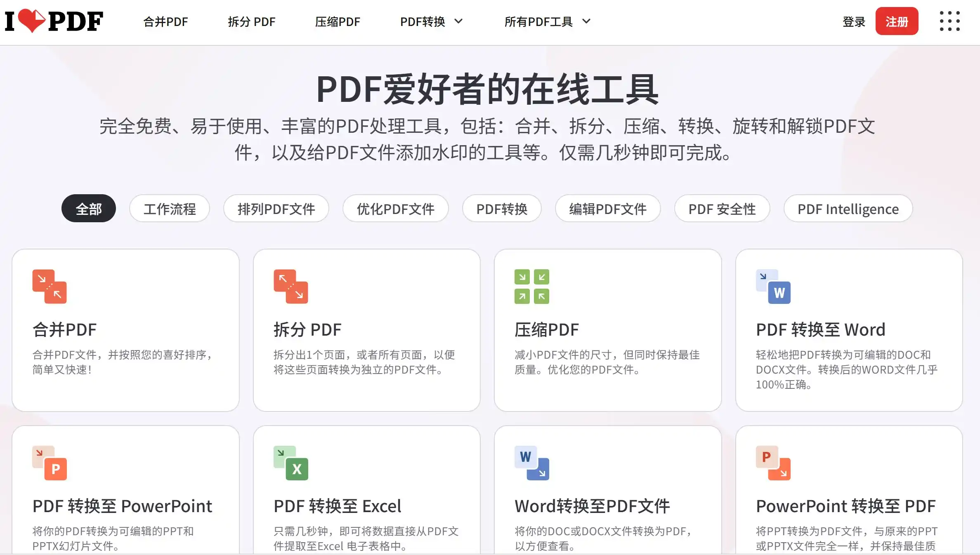Screen dimensions: 980x555
Task: Click the text '合并PDF文件，并按照您的喜好排序'
Action: pyautogui.click(x=119, y=355)
